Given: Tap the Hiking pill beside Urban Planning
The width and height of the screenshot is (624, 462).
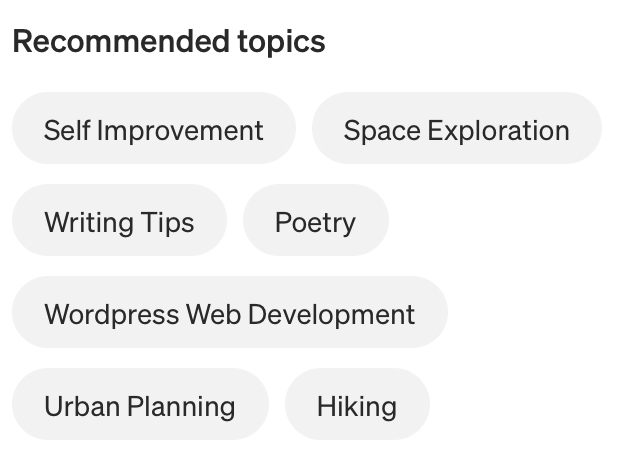Looking at the screenshot, I should pyautogui.click(x=357, y=406).
